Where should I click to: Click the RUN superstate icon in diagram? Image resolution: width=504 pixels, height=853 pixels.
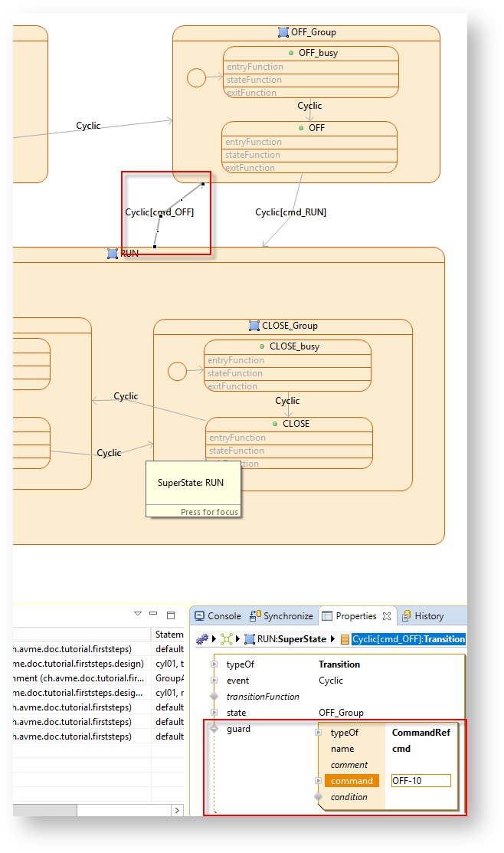pos(113,254)
